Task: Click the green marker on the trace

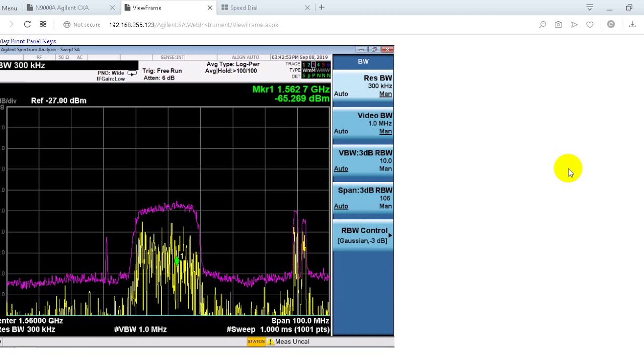Action: click(x=177, y=261)
